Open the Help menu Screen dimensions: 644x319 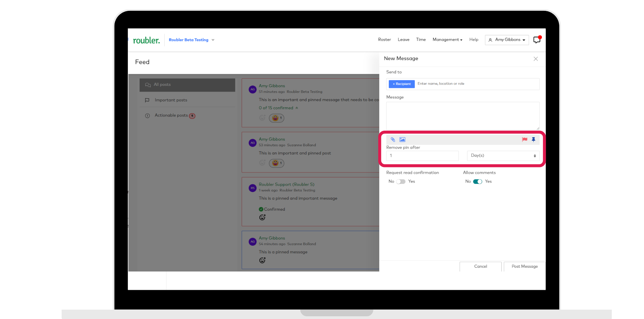pyautogui.click(x=474, y=40)
